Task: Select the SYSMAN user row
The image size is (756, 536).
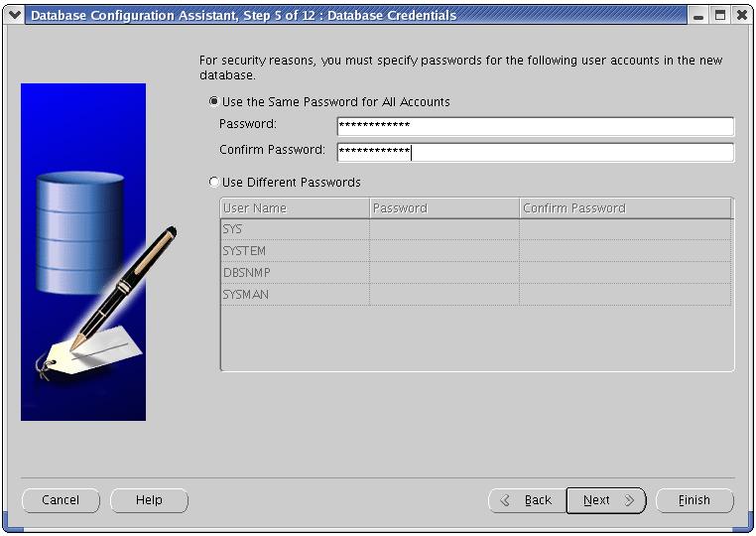Action: [x=294, y=295]
